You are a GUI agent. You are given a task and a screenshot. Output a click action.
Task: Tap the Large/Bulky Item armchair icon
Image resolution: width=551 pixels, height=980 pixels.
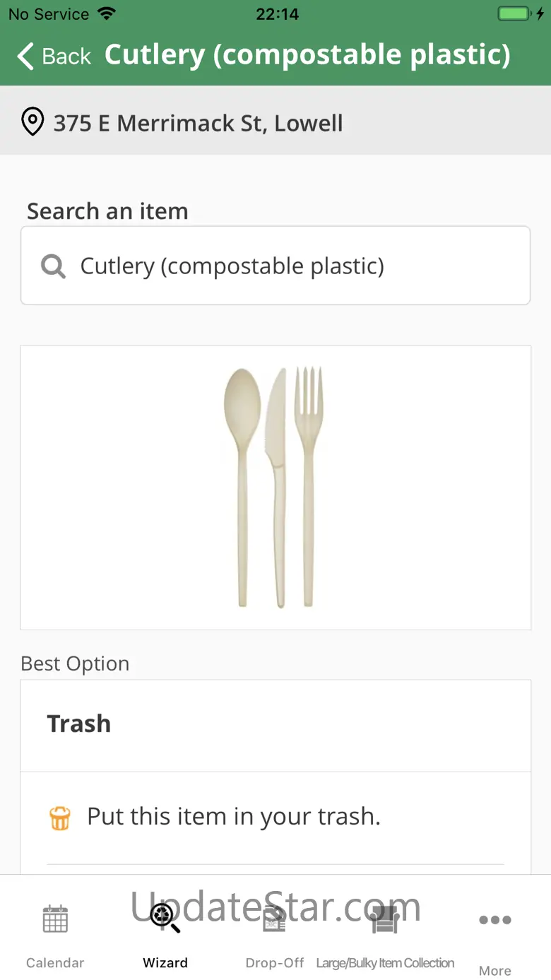[x=385, y=919]
